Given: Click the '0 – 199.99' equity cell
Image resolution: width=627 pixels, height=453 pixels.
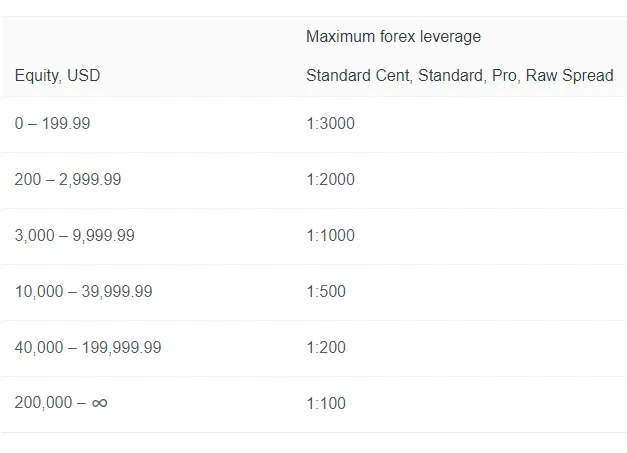Looking at the screenshot, I should click(x=52, y=123).
